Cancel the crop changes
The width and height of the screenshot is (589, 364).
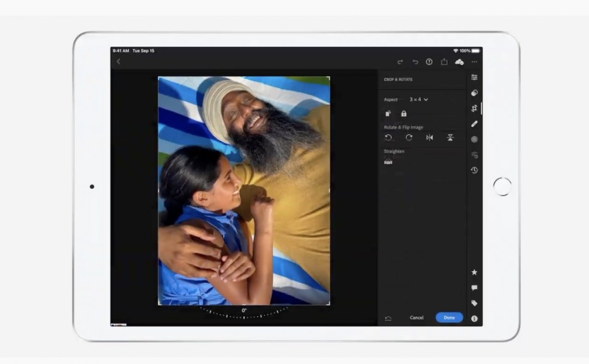(416, 318)
